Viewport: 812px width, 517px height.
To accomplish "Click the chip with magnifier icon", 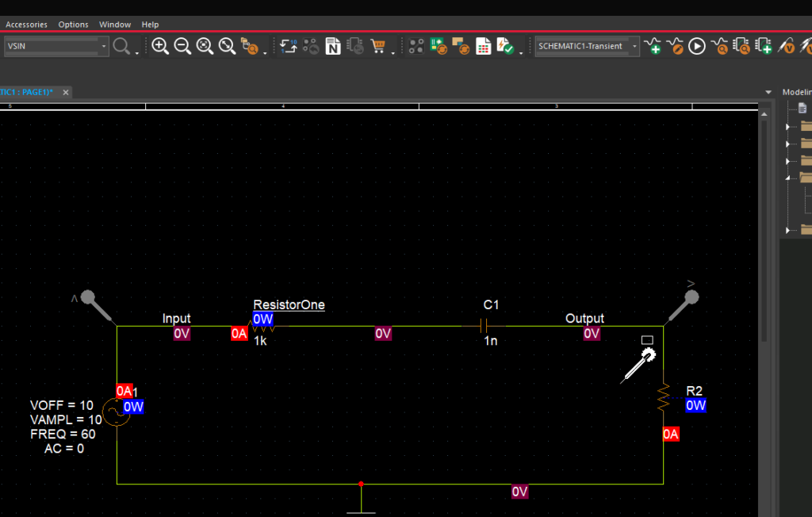I will [x=741, y=46].
